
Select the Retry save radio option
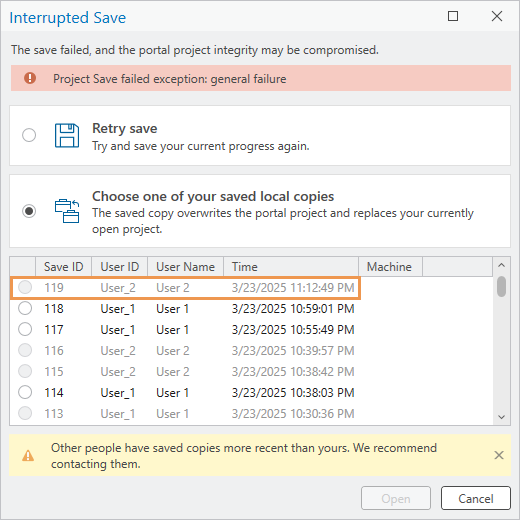click(29, 135)
